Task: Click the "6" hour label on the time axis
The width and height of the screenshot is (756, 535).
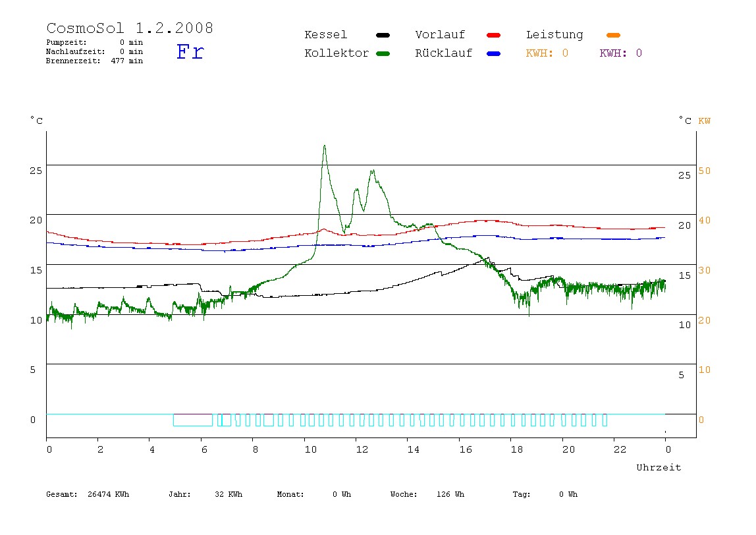Action: (204, 449)
